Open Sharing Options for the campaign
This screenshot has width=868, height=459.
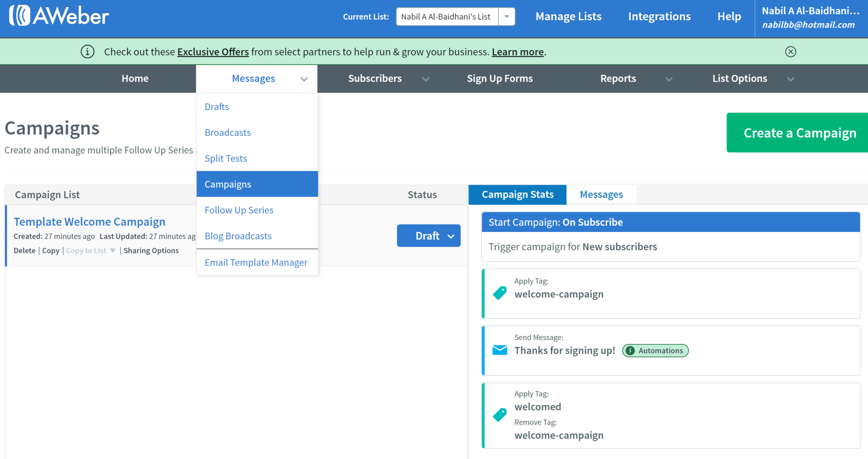pyautogui.click(x=151, y=251)
